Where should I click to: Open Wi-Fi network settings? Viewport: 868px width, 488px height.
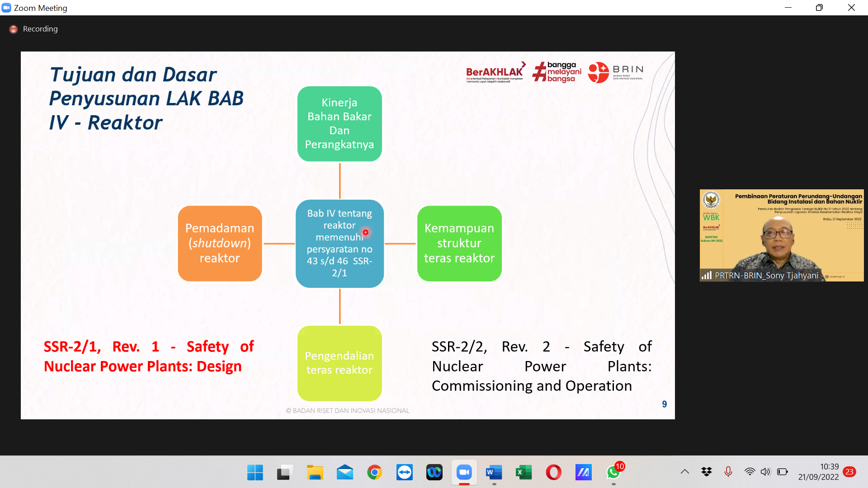(750, 472)
